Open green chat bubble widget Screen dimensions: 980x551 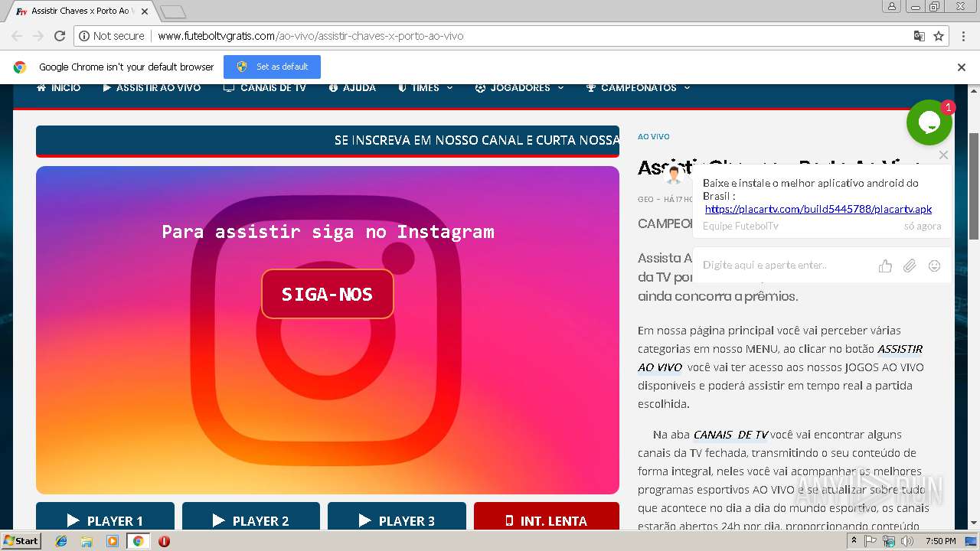929,122
